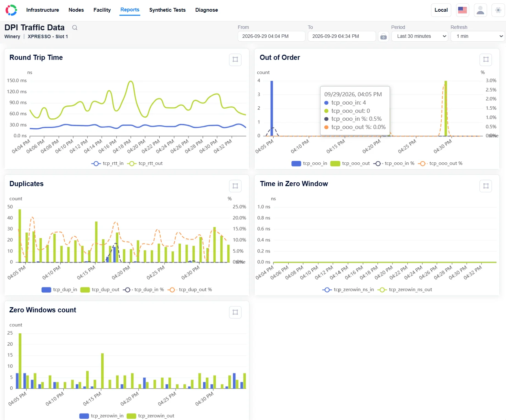Open the Period dropdown Last 30 minutes
Screen dimensions: 506x420
point(419,36)
